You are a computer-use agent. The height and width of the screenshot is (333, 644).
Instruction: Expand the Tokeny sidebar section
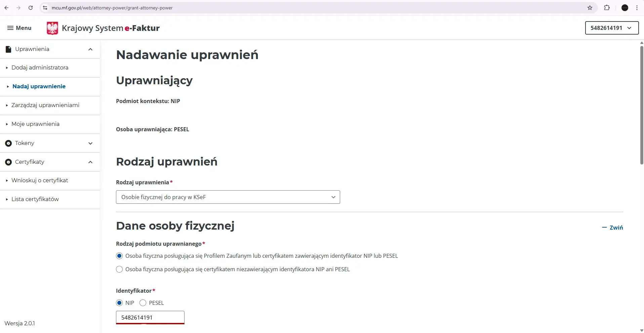pos(90,143)
